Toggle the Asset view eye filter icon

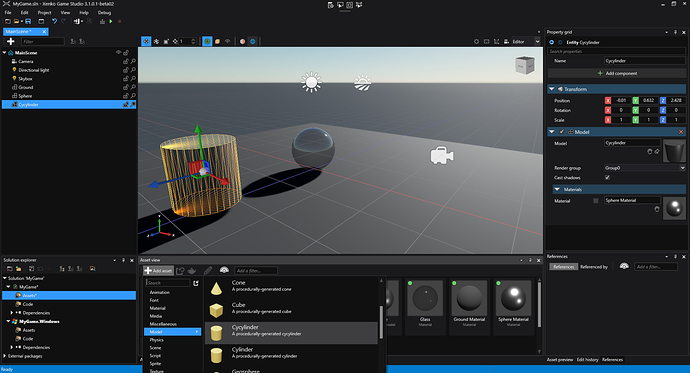(224, 270)
